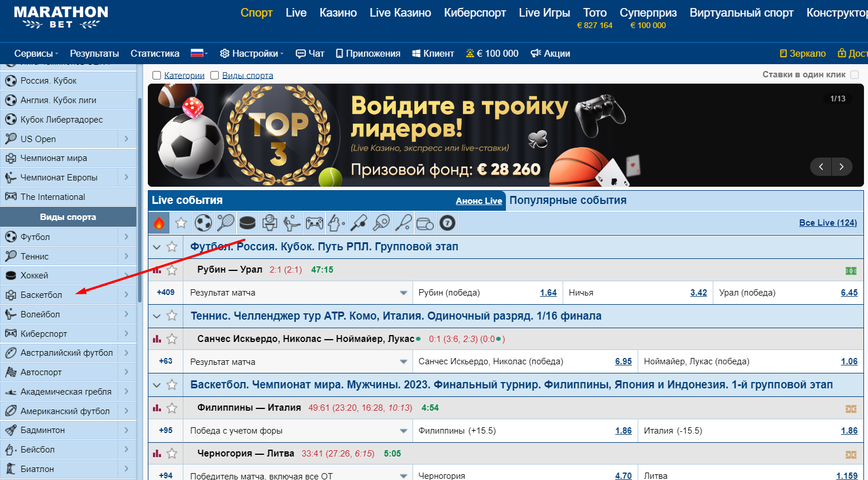Tick the Категории checkbox

click(x=156, y=75)
